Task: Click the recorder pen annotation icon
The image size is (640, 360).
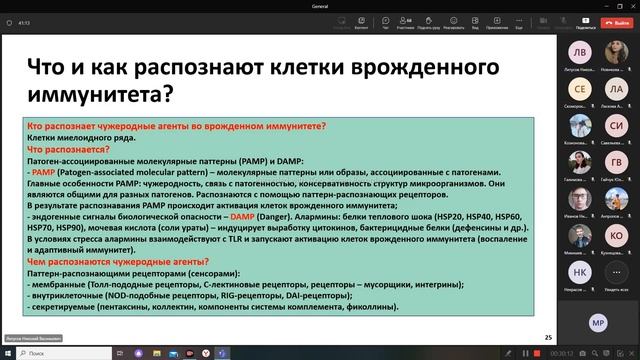Action: point(508,353)
